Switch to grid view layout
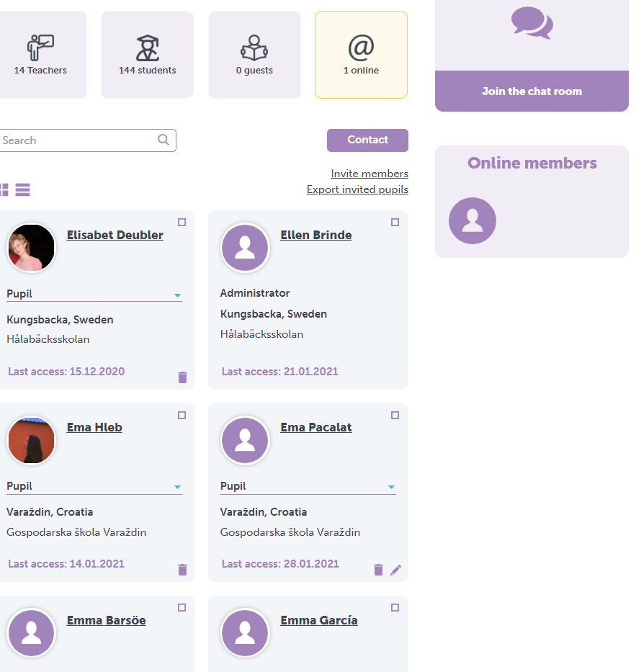 (4, 190)
